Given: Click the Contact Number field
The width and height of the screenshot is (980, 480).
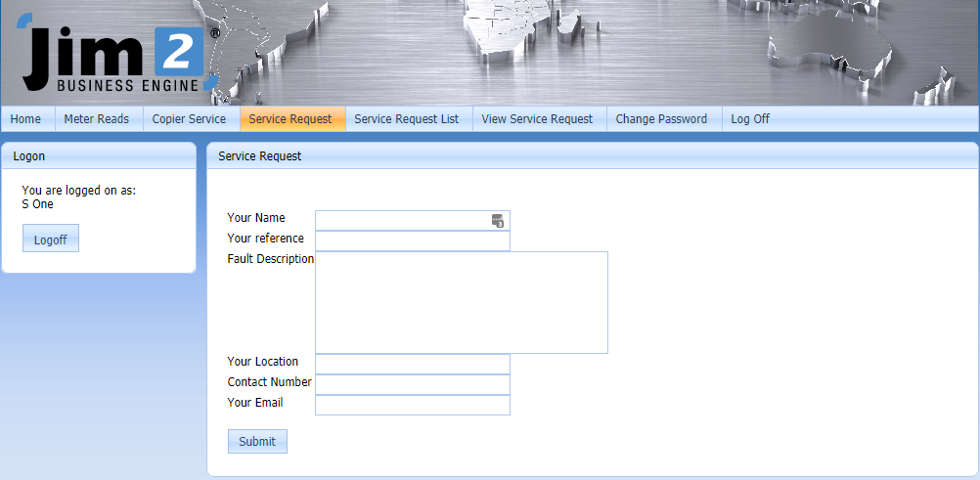Looking at the screenshot, I should coord(413,384).
